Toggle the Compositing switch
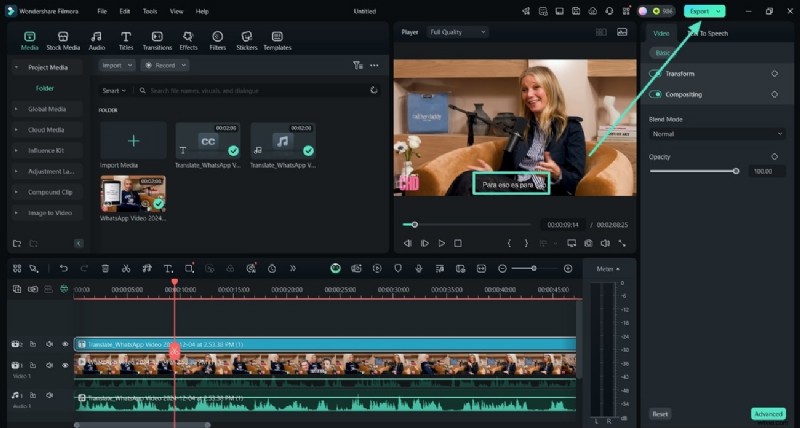 [656, 95]
